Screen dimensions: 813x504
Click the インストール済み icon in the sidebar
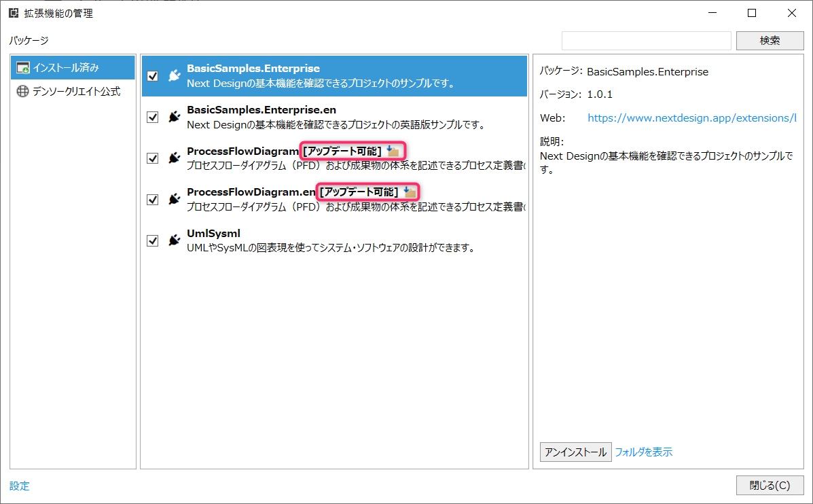pos(23,68)
